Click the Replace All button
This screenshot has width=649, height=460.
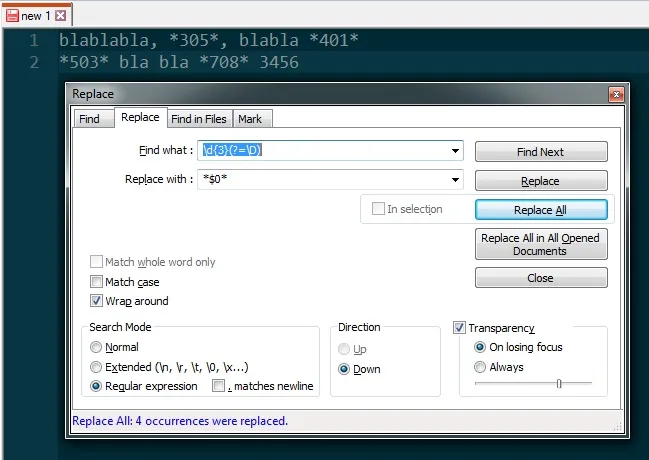click(x=541, y=210)
